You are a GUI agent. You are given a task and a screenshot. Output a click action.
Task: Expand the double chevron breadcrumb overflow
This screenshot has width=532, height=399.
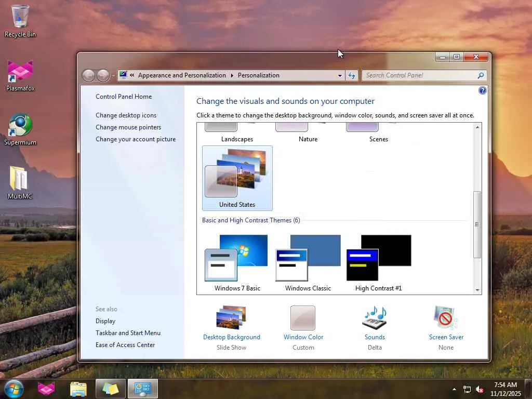[x=132, y=75]
